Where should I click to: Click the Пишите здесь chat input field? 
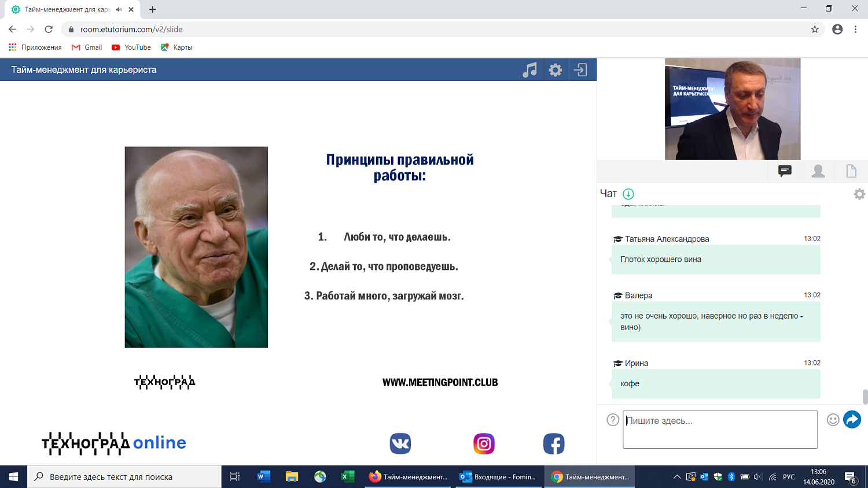click(719, 429)
